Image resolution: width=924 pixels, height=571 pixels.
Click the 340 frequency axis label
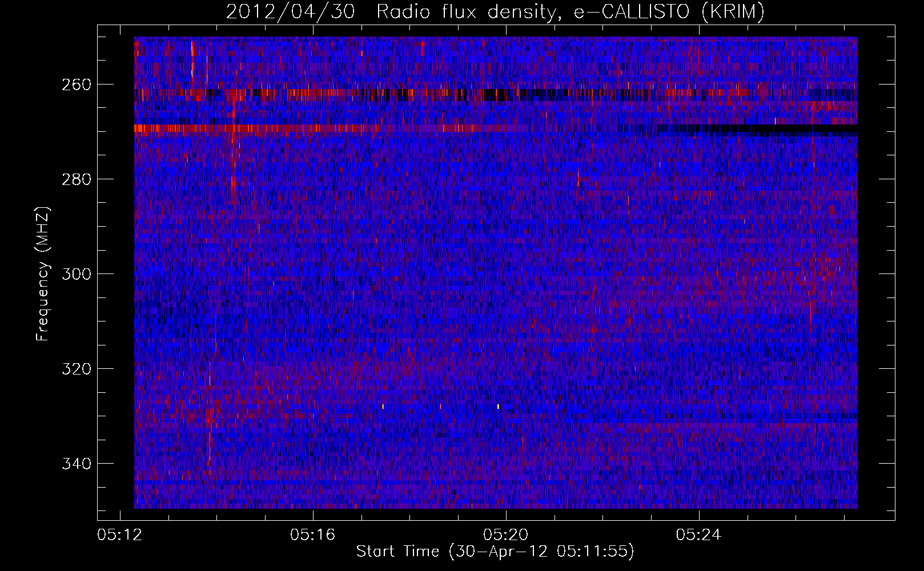click(76, 464)
